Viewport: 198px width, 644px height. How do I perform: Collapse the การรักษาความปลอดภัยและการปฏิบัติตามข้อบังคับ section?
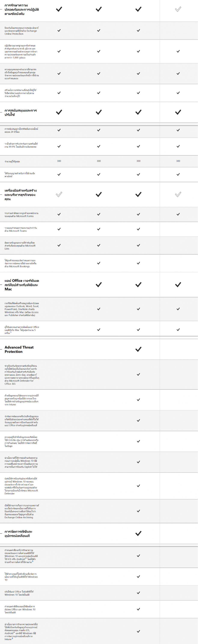click(x=1, y=9)
